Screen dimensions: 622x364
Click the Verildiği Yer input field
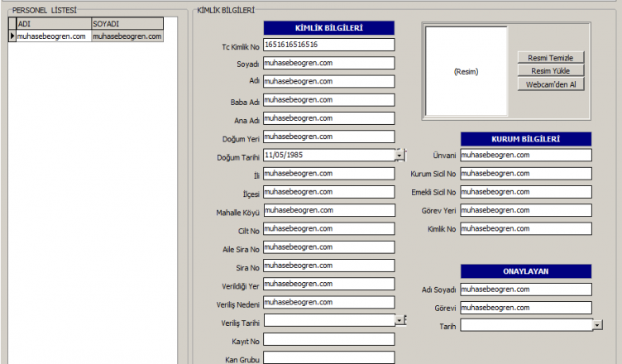click(329, 284)
